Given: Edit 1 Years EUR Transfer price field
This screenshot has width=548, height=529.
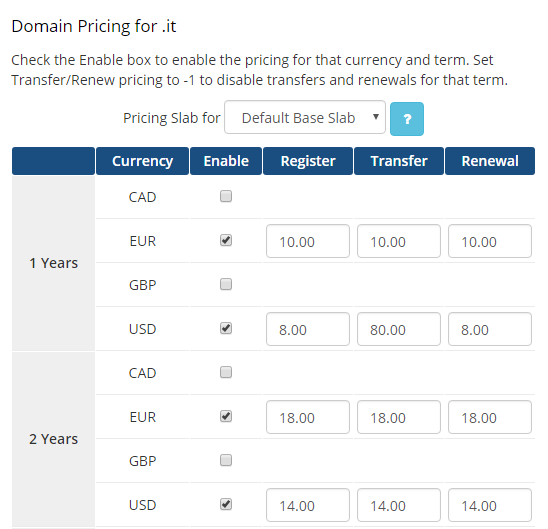Looking at the screenshot, I should 399,241.
